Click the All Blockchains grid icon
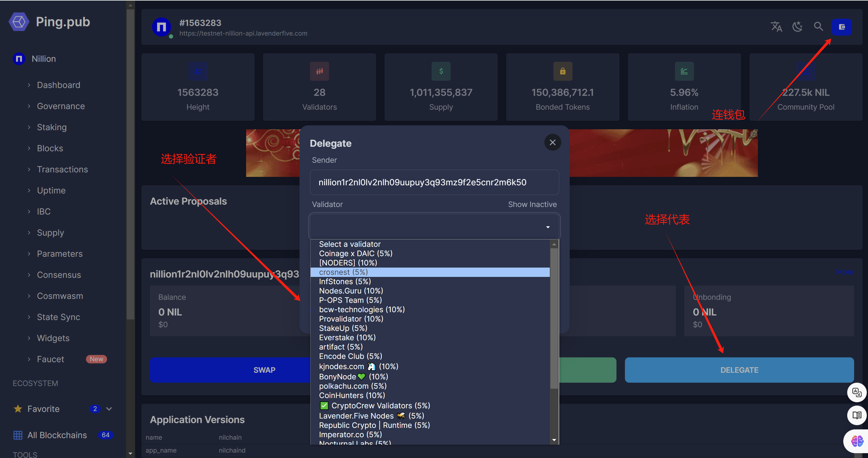 click(x=18, y=435)
